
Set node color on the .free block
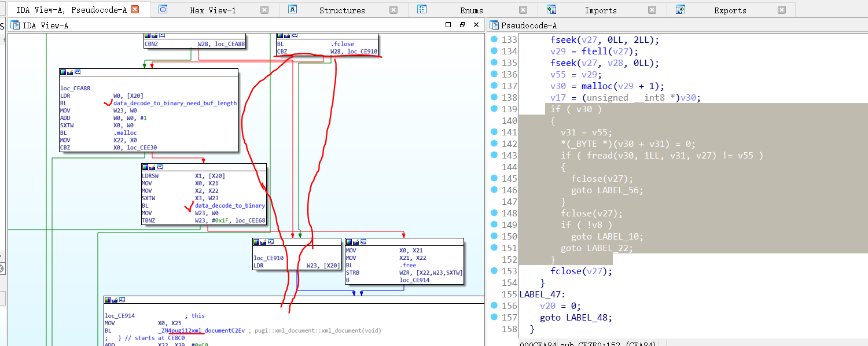(x=349, y=242)
